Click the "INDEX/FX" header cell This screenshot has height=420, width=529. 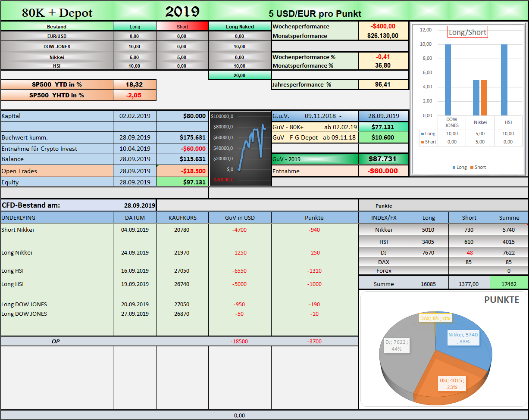coord(384,218)
